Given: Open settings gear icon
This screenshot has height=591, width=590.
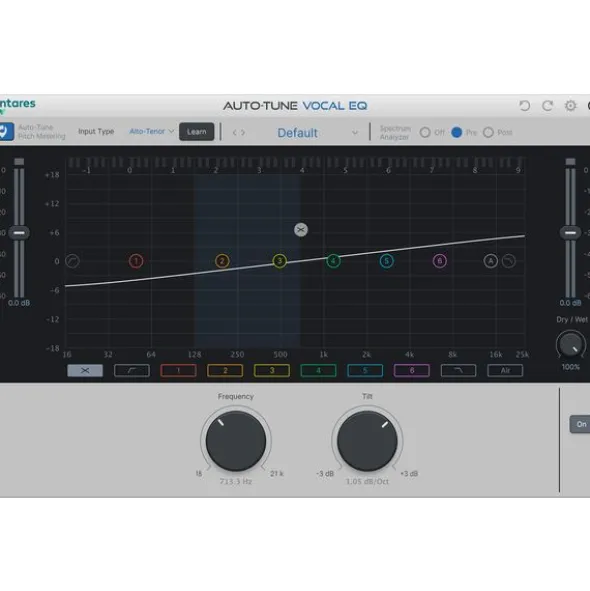Looking at the screenshot, I should [570, 106].
